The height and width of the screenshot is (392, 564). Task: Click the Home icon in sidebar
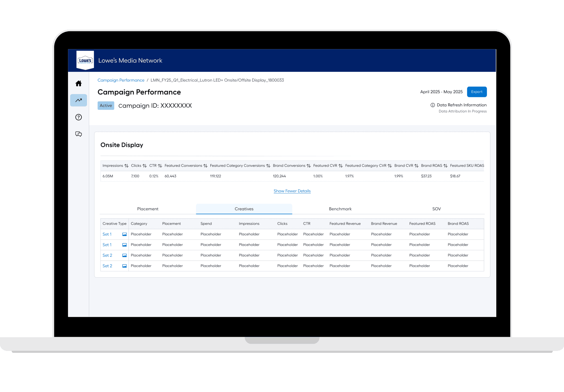click(x=78, y=83)
